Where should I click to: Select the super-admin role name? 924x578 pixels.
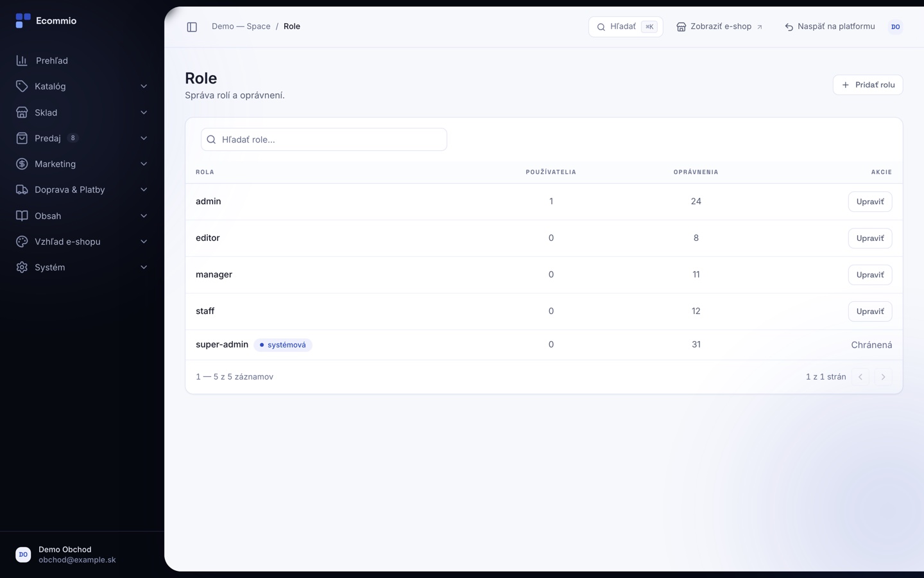click(222, 344)
